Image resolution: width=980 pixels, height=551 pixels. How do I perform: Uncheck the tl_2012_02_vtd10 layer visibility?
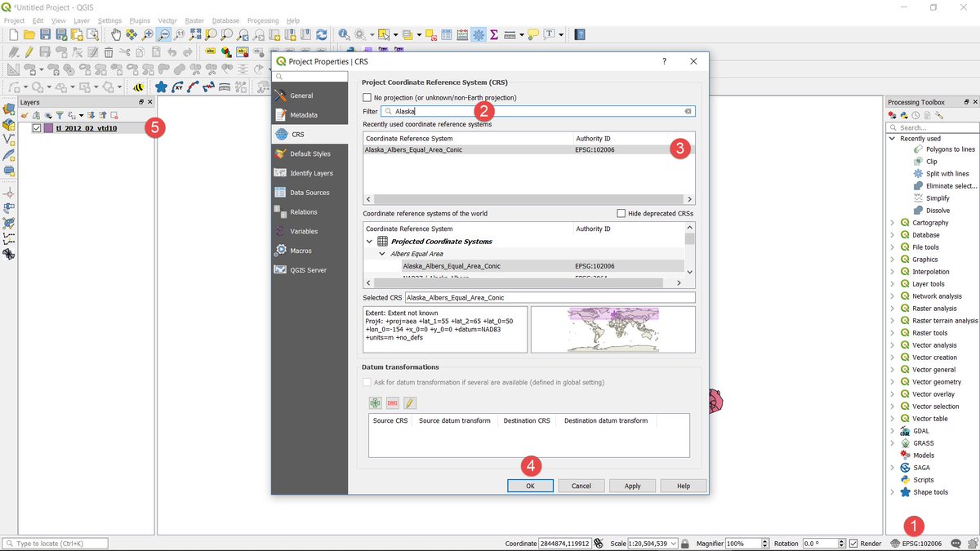click(37, 128)
